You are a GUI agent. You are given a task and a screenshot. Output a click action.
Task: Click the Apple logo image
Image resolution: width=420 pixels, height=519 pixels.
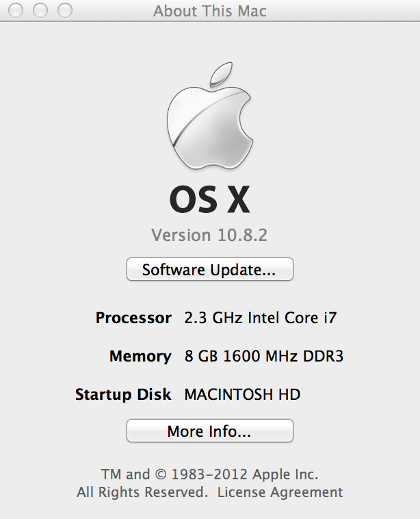click(x=210, y=116)
